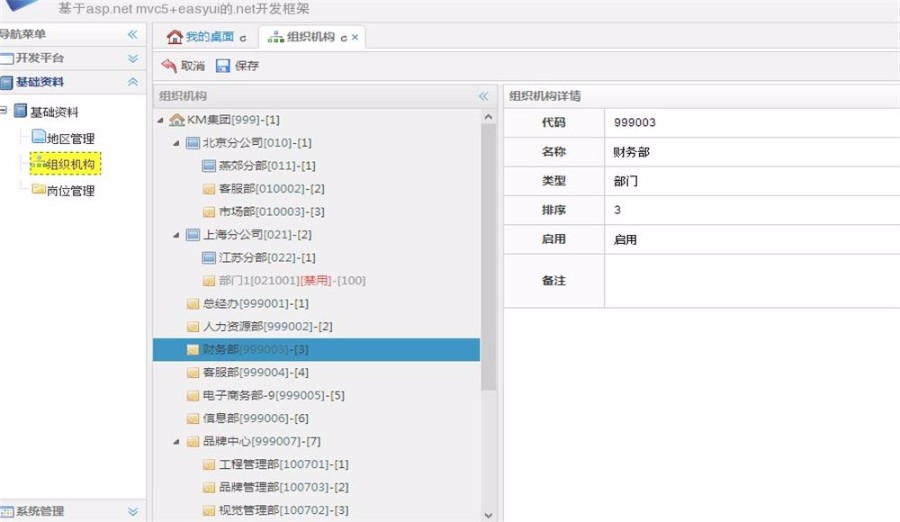Click the 岗位管理 folder icon in sidebar
The height and width of the screenshot is (522, 900).
38,189
